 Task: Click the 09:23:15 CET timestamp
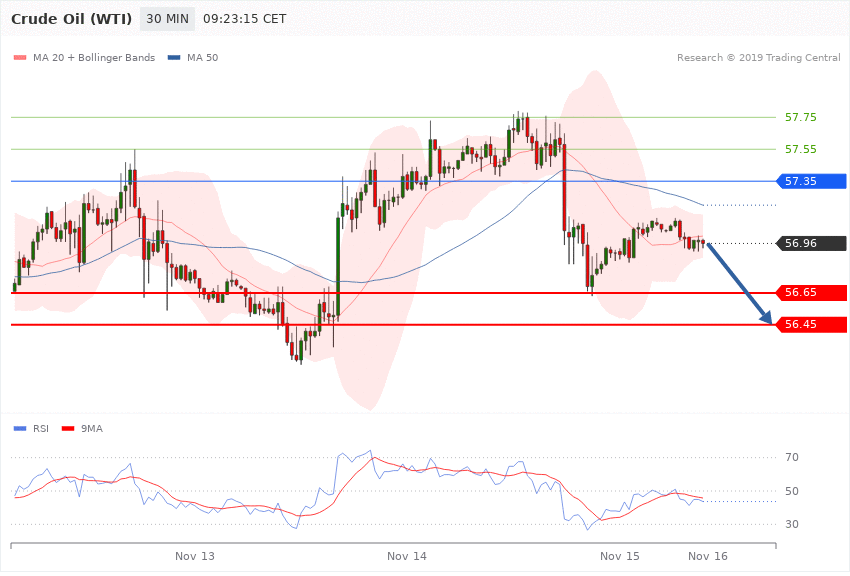(x=244, y=19)
